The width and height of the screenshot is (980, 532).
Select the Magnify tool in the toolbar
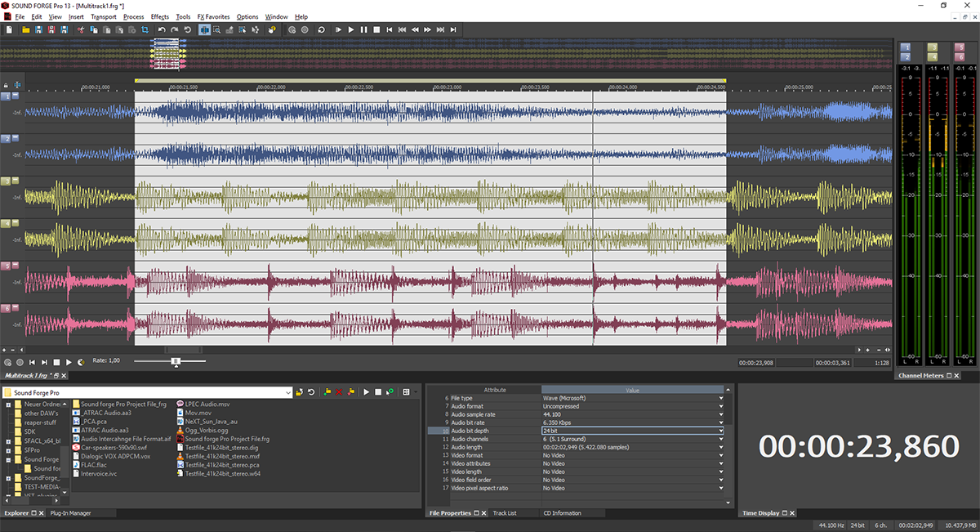218,29
